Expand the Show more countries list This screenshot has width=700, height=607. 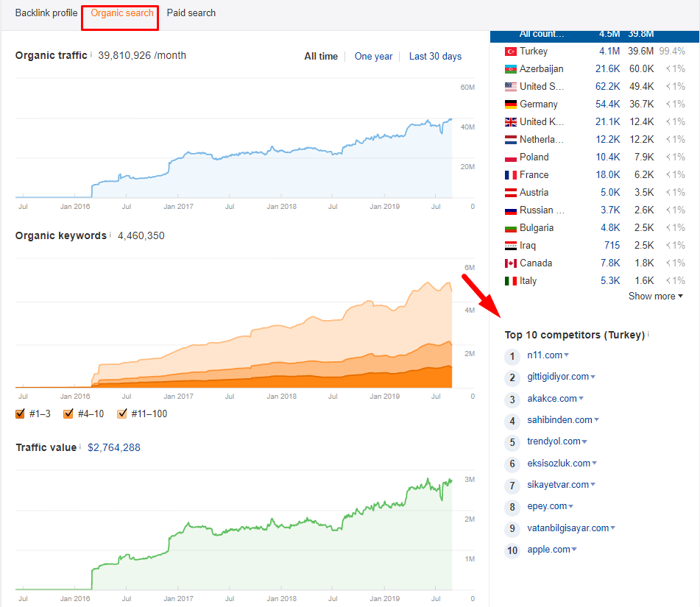[655, 296]
